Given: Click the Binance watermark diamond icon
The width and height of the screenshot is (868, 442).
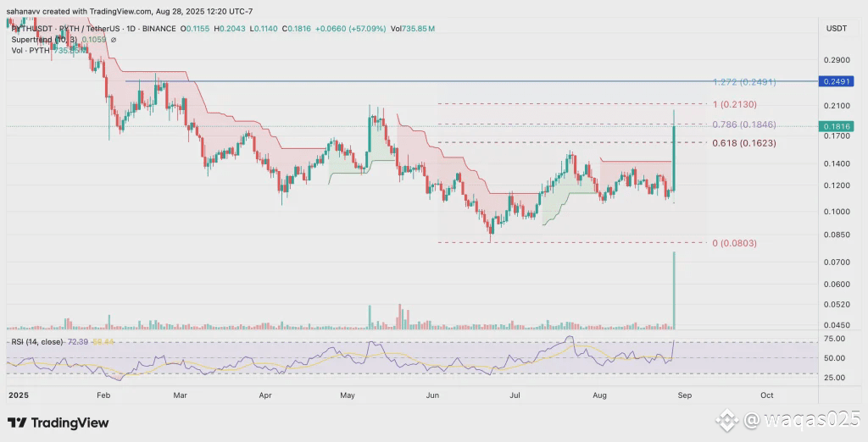Looking at the screenshot, I should [x=726, y=421].
